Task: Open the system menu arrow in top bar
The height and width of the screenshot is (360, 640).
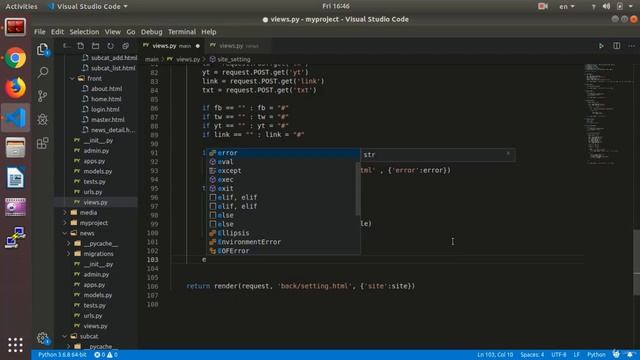Action: [630, 6]
